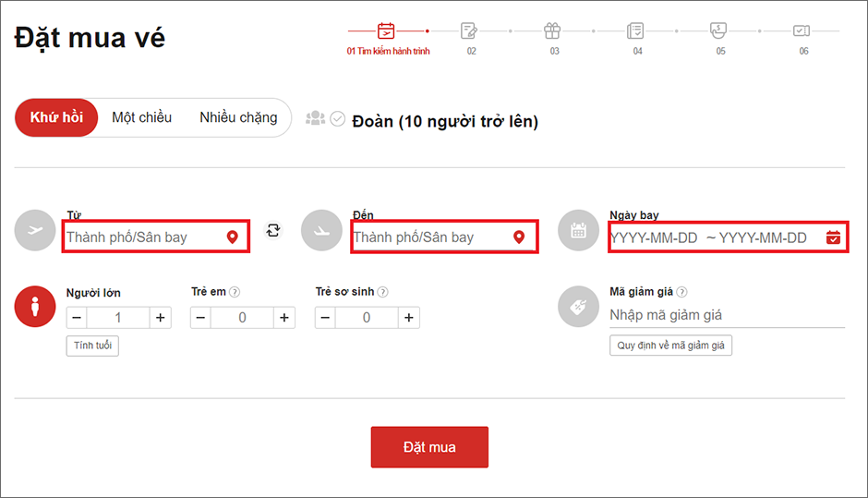This screenshot has height=498, width=868.
Task: Click the help icon next to Trẻ sơ sinh
Action: pos(382,292)
